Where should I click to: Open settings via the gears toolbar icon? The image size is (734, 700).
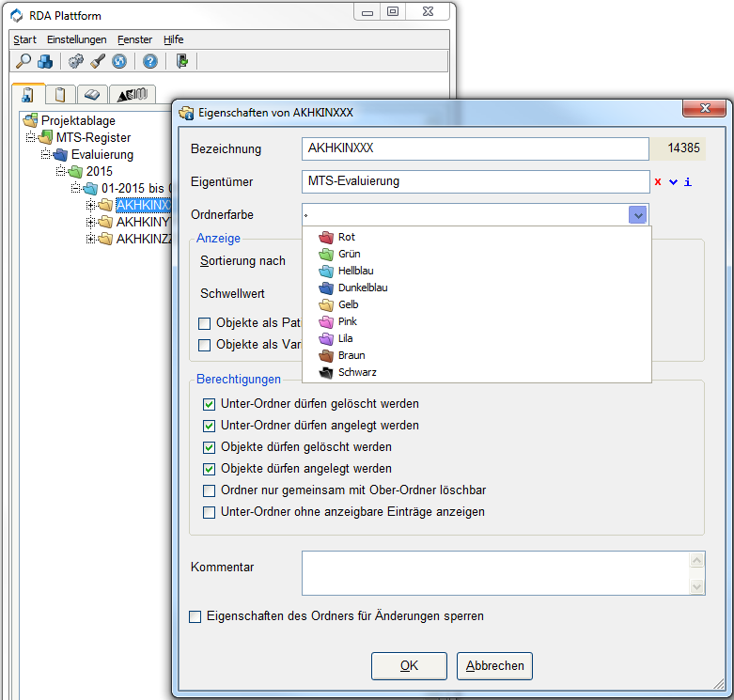pos(76,61)
